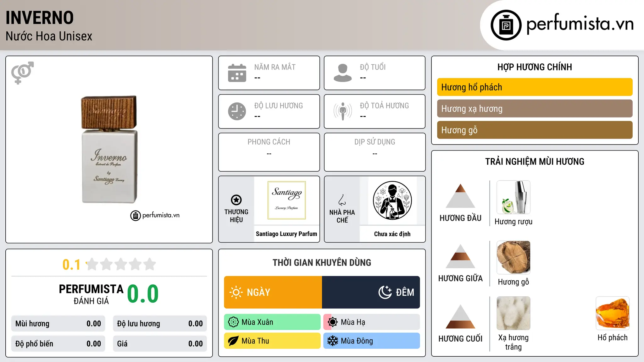The width and height of the screenshot is (644, 362).
Task: Click the clock icon beside Độ lưu hương
Action: pos(237,111)
